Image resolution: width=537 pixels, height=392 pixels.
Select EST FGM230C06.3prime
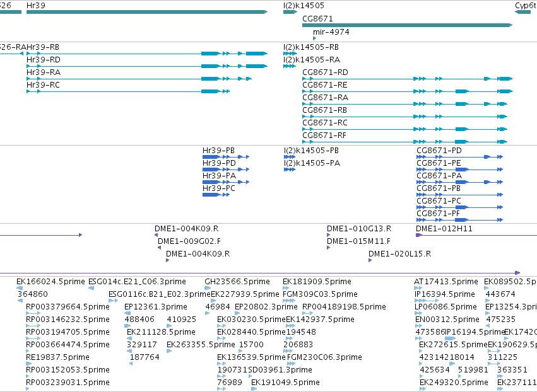(324, 358)
